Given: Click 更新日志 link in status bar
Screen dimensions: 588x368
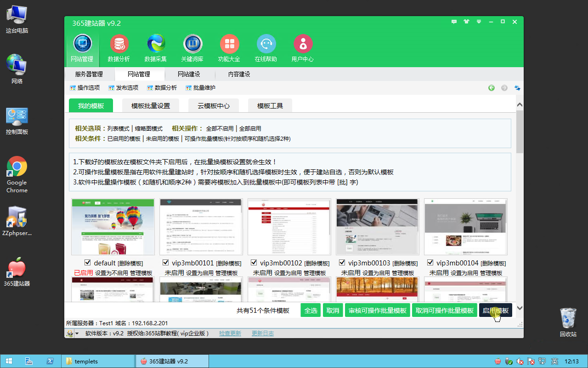Looking at the screenshot, I should pos(263,333).
